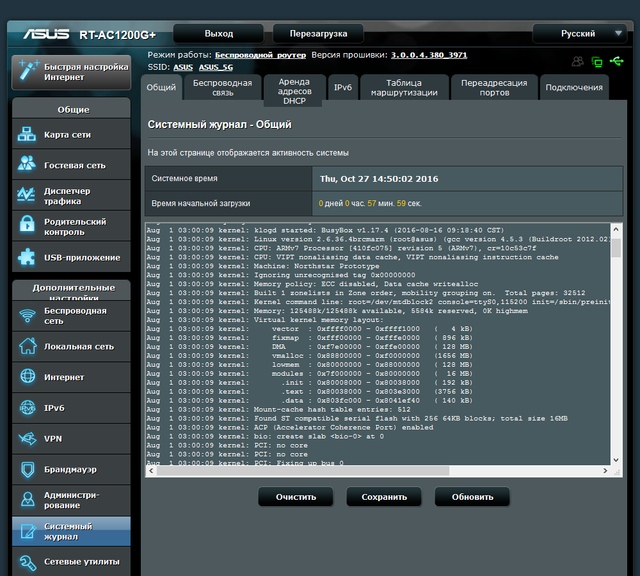Open the Брандмауэр firewall icon
This screenshot has width=640, height=576.
[26, 468]
